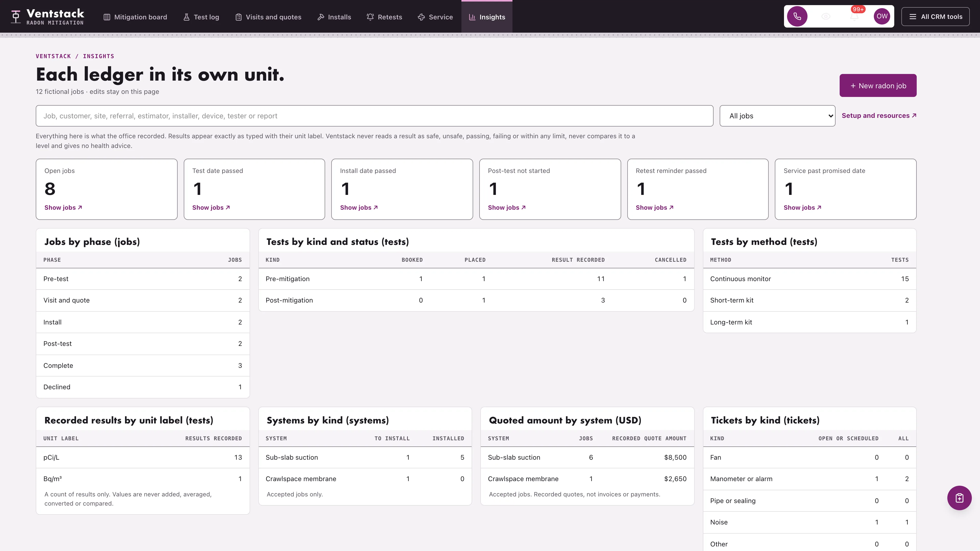This screenshot has height=551, width=980.
Task: Switch to the Installs tab
Action: point(334,17)
